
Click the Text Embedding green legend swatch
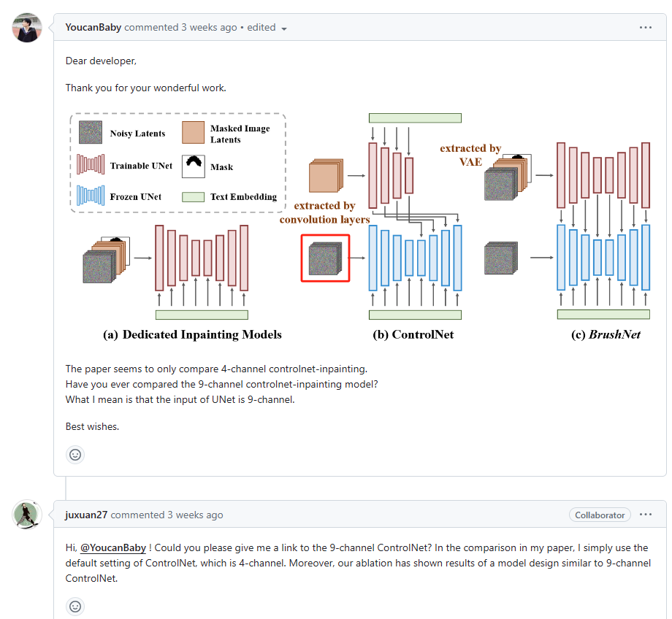[193, 196]
